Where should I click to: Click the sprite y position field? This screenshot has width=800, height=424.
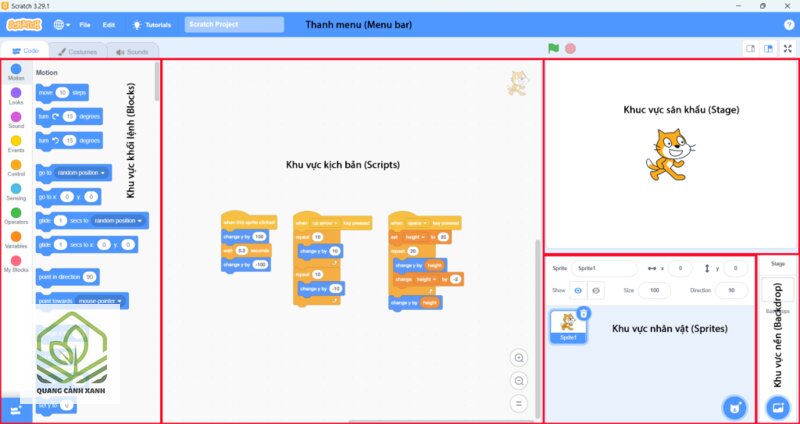pyautogui.click(x=735, y=268)
